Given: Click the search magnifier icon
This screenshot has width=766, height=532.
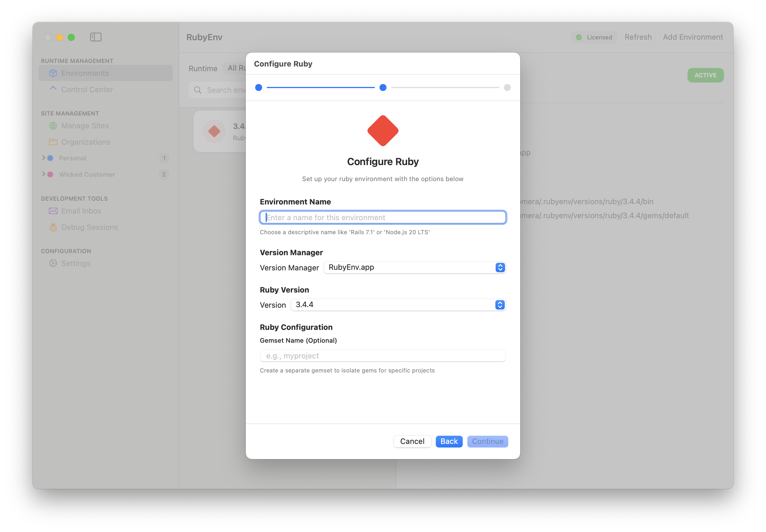Looking at the screenshot, I should (x=198, y=90).
